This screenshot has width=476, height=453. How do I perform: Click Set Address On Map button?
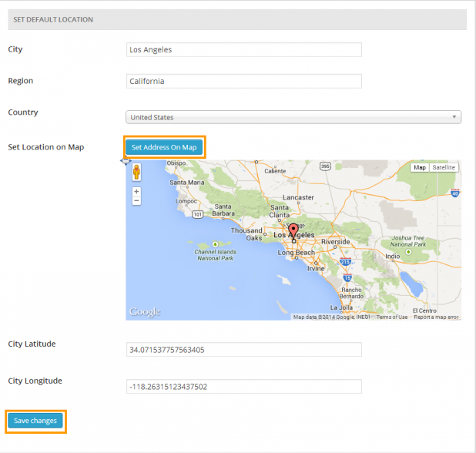coord(164,147)
